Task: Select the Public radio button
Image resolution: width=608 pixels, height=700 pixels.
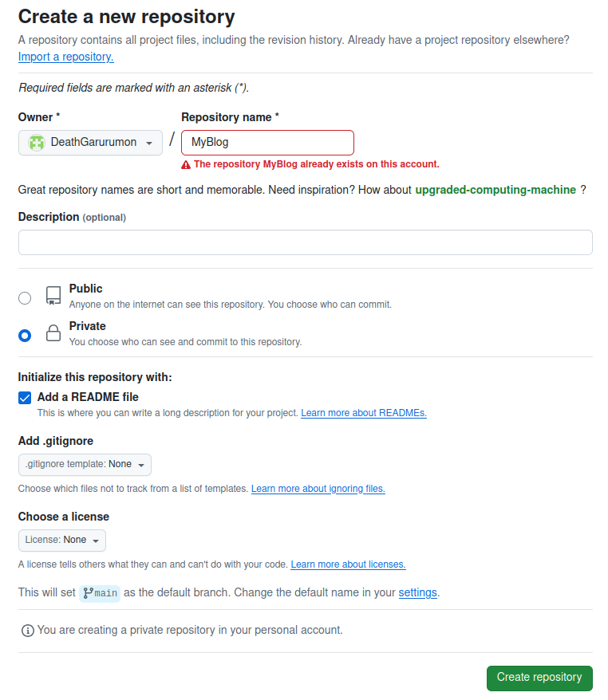Action: (25, 298)
